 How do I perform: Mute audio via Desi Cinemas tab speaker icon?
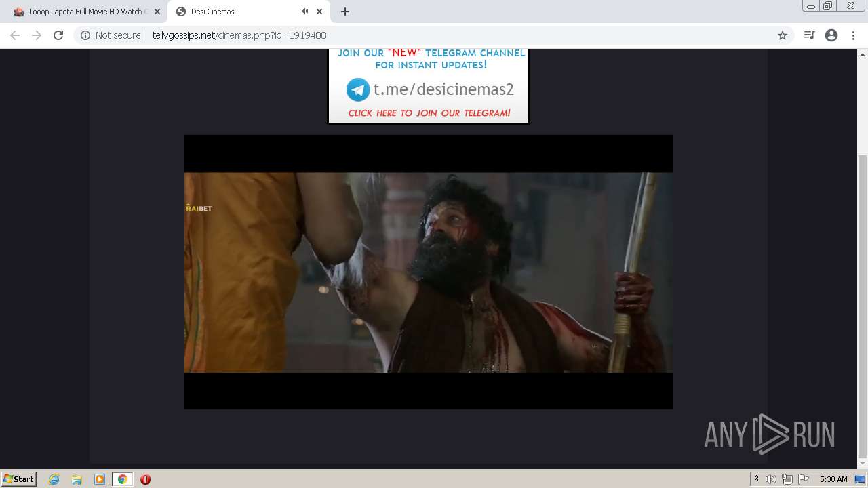click(x=304, y=12)
